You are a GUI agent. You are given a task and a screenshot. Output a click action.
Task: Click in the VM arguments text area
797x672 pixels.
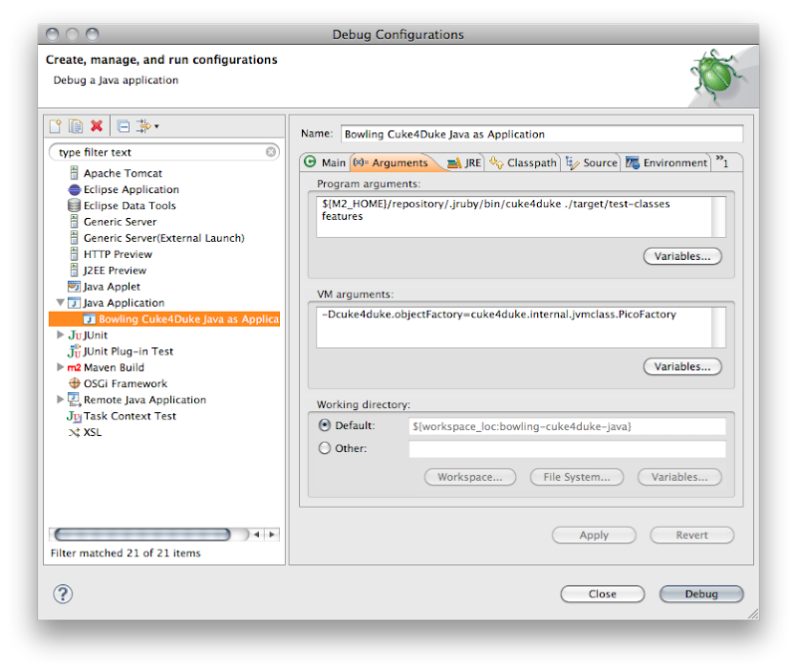tap(513, 328)
